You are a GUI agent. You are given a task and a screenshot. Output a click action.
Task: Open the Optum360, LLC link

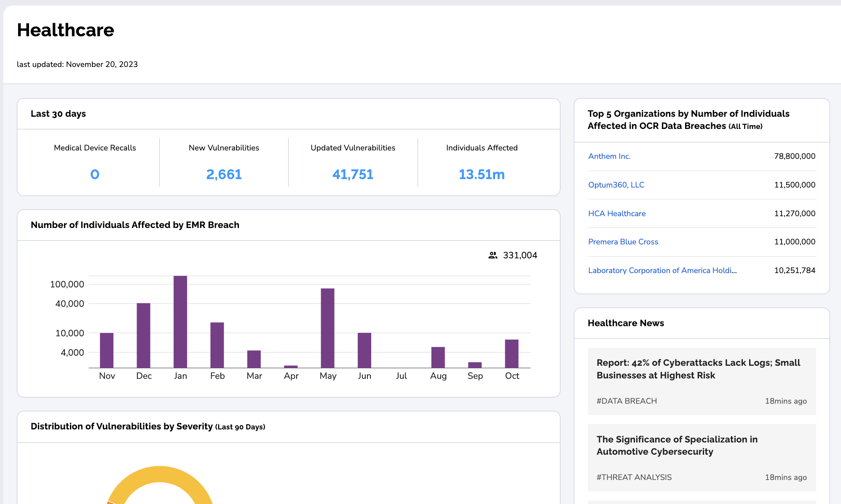tap(616, 185)
